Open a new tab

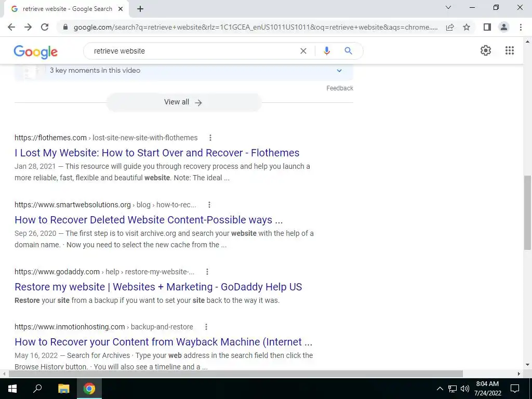[140, 9]
